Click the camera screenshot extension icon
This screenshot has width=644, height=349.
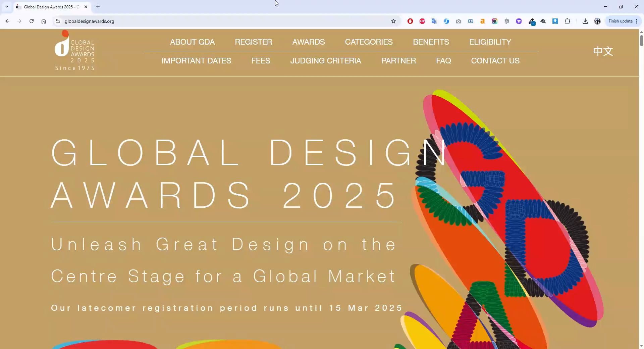[458, 21]
